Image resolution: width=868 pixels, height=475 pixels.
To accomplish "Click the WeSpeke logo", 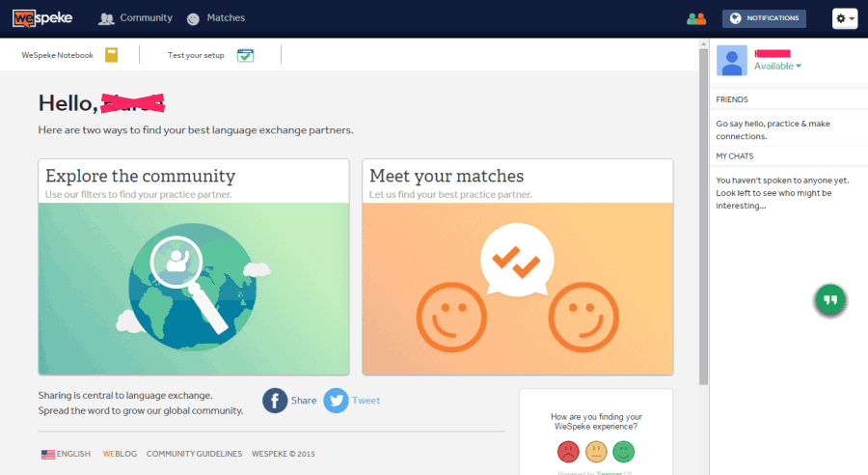I will (x=42, y=18).
